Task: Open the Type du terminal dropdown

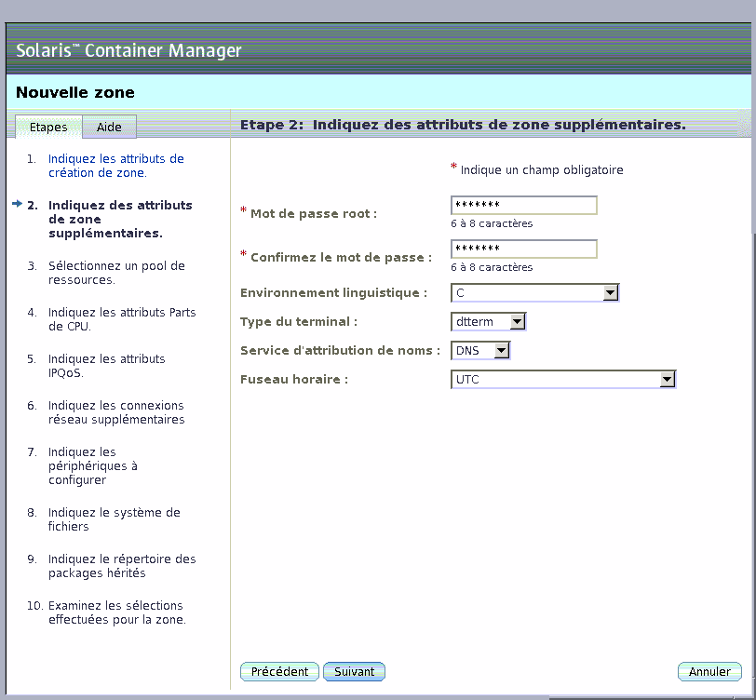Action: (488, 321)
